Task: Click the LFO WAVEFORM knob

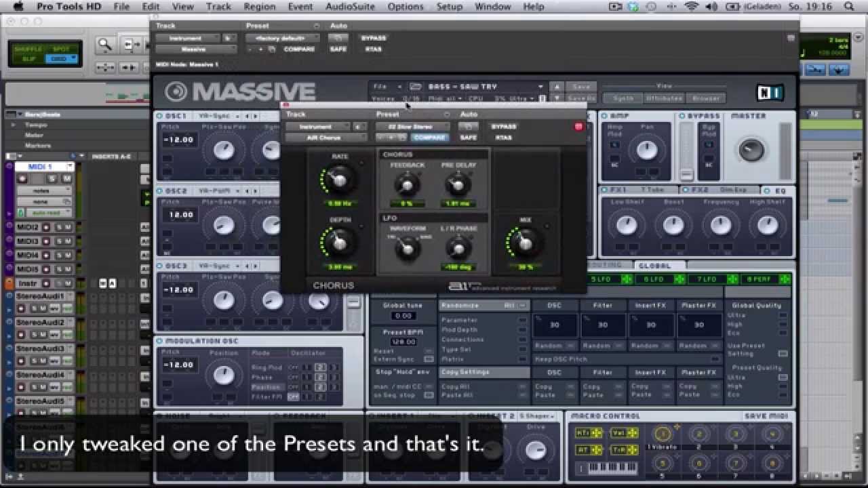Action: [x=407, y=248]
